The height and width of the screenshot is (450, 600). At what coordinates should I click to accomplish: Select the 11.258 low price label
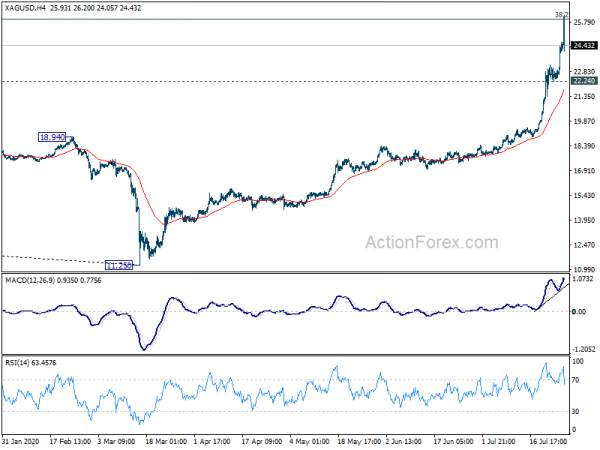[x=119, y=265]
